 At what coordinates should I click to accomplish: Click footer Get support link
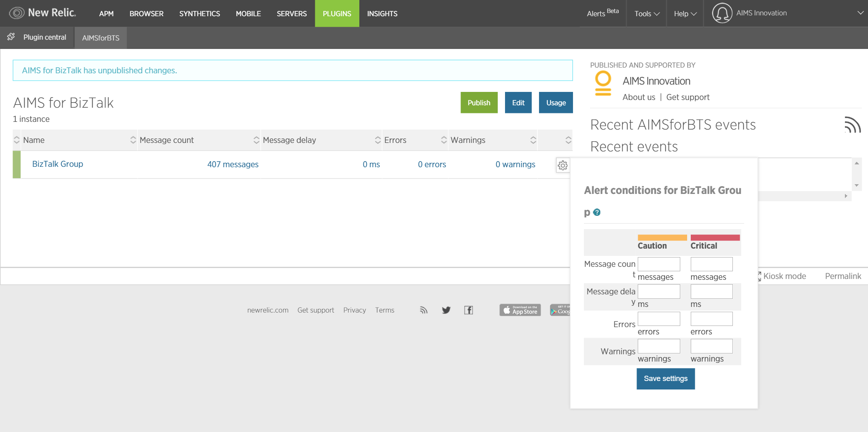pos(316,310)
